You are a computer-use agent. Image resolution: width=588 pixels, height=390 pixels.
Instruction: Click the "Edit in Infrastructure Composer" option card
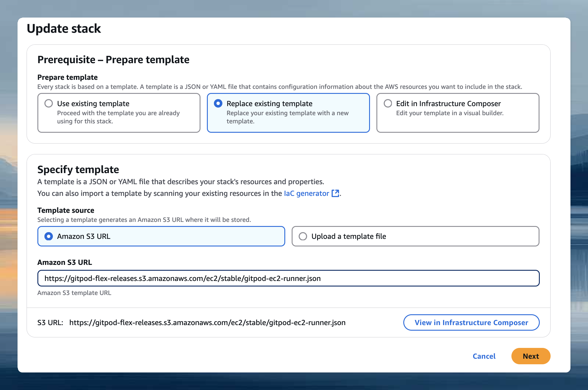click(x=457, y=113)
